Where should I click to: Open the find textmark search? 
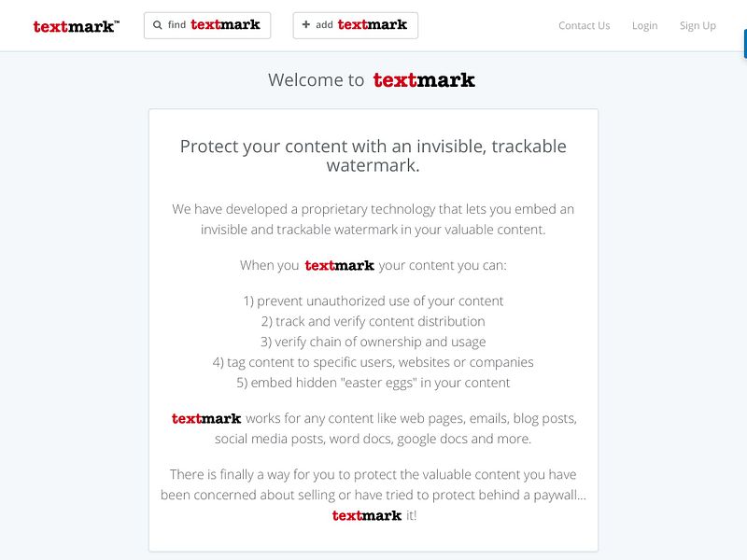[x=207, y=24]
